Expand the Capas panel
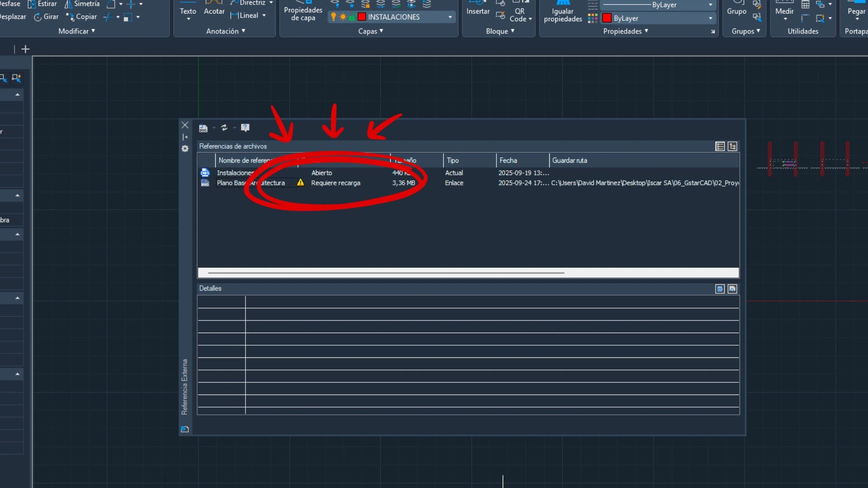Viewport: 868px width, 488px height. [371, 31]
